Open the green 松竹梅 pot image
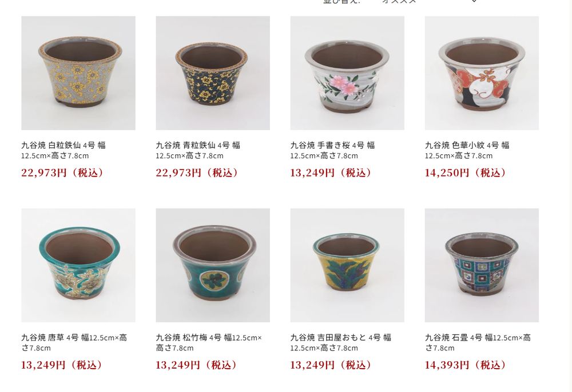The height and width of the screenshot is (392, 572). point(213,265)
